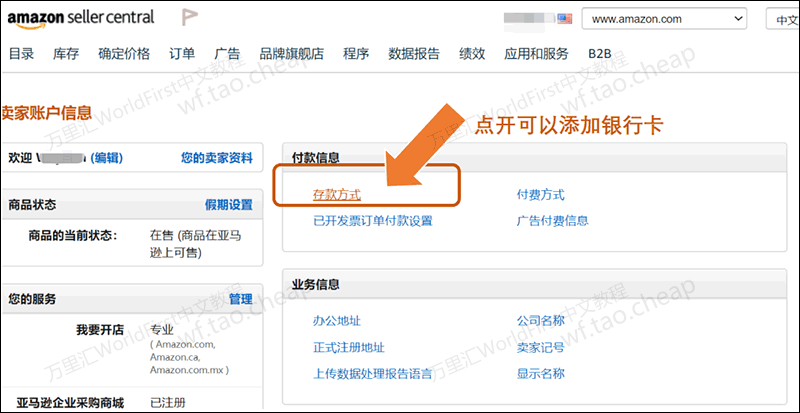Click the 我要开店 label
This screenshot has height=413, width=800.
coord(100,330)
